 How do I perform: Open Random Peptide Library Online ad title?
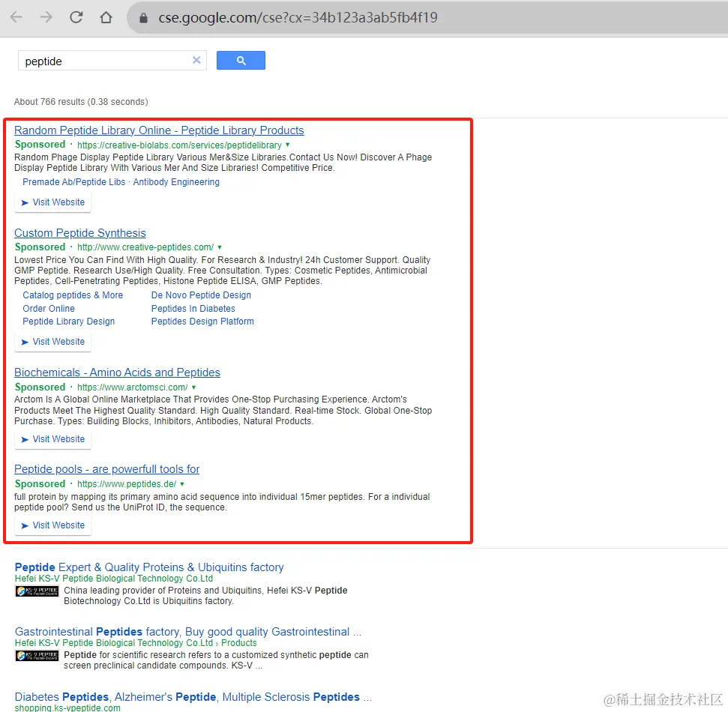point(159,130)
